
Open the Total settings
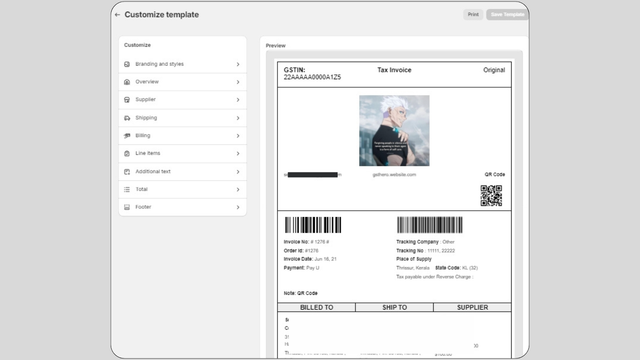tap(182, 189)
